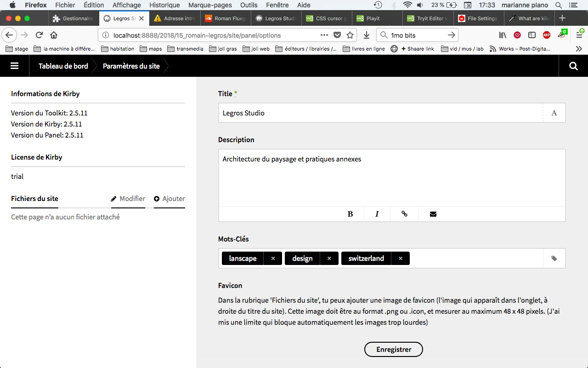This screenshot has width=588, height=368.
Task: Remove the 'lanscape' keyword tag
Action: 273,259
